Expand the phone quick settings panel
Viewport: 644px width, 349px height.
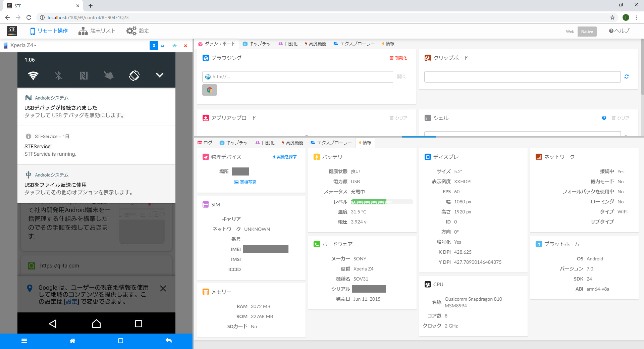coord(160,75)
